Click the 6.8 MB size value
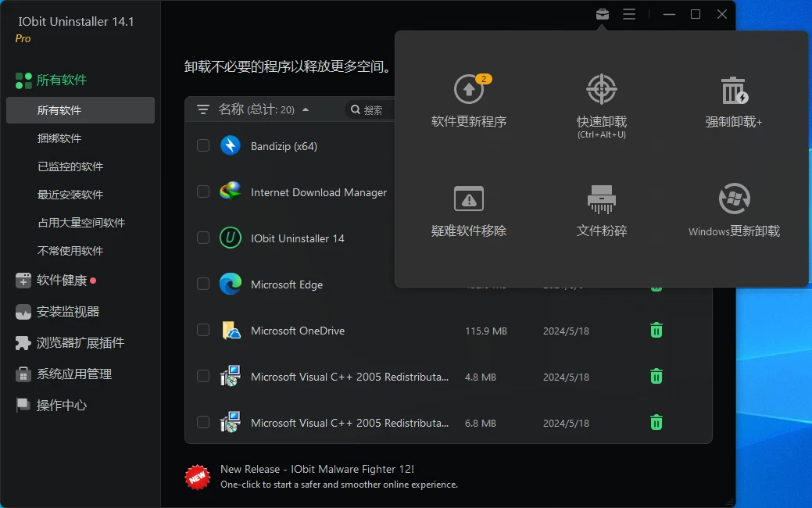The width and height of the screenshot is (812, 508). point(480,423)
